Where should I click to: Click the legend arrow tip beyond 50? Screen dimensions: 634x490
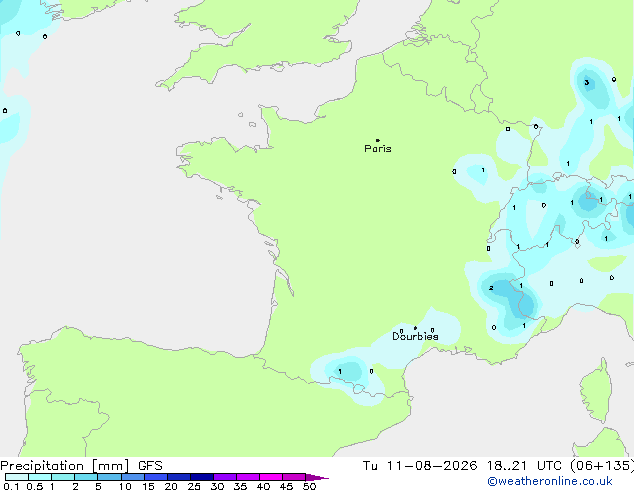[317, 477]
